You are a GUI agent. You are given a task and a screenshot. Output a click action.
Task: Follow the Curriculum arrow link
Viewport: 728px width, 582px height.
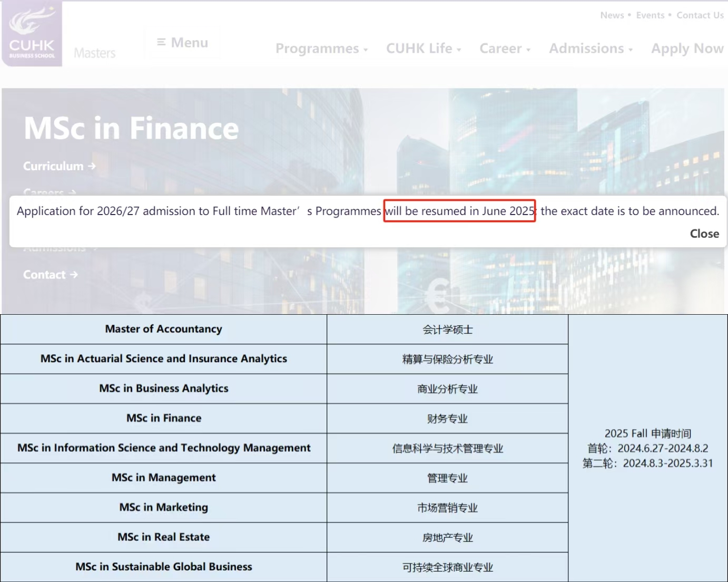click(x=59, y=166)
